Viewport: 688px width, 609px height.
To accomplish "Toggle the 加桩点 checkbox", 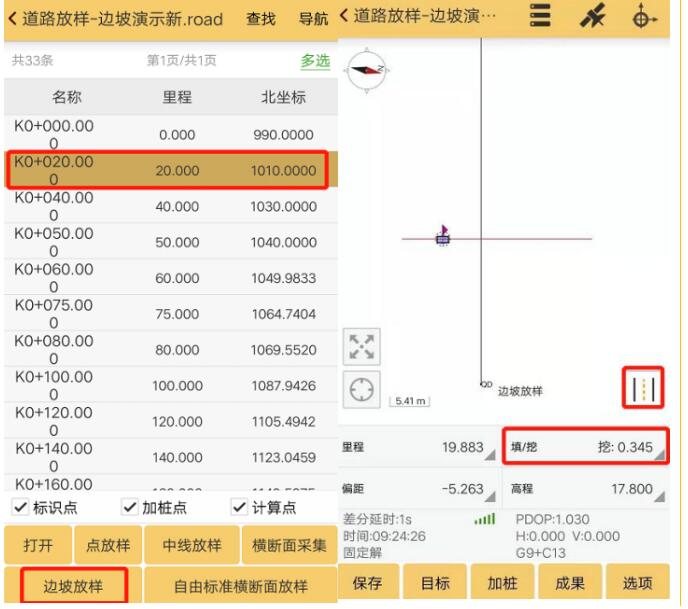I will [x=129, y=507].
